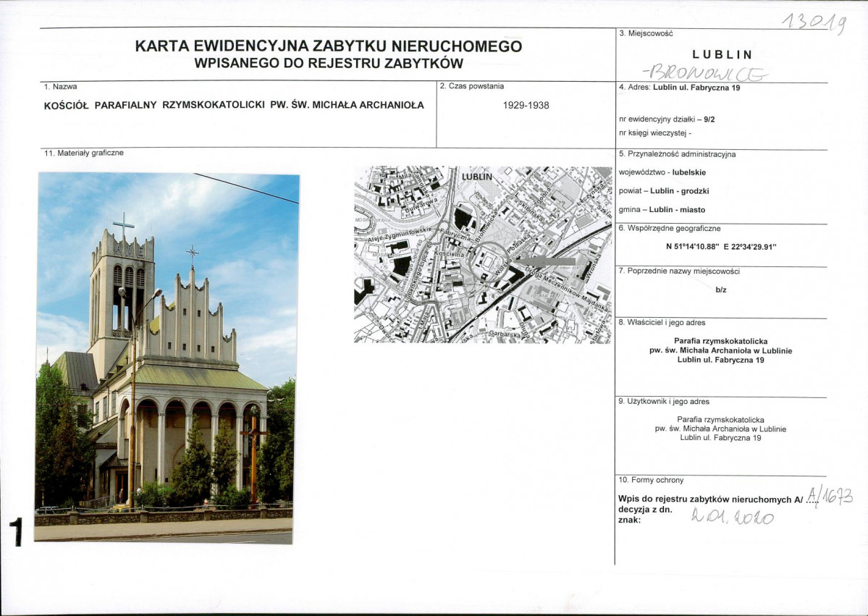Click the handwritten register number 'A/1673'
This screenshot has height=616, width=868.
click(829, 496)
